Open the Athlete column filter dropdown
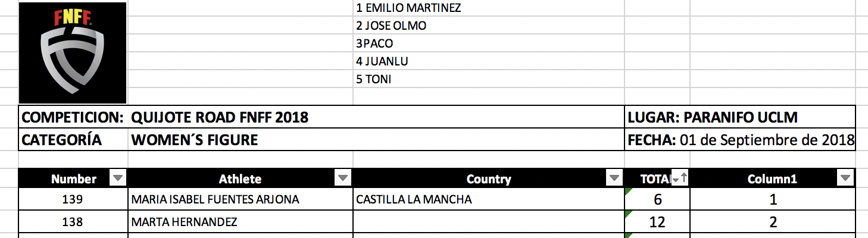The image size is (868, 238). click(343, 178)
